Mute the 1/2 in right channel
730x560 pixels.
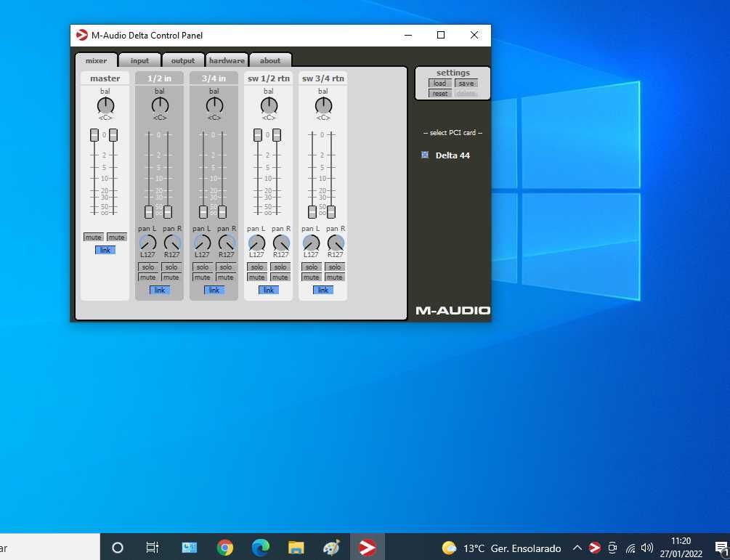click(x=171, y=277)
